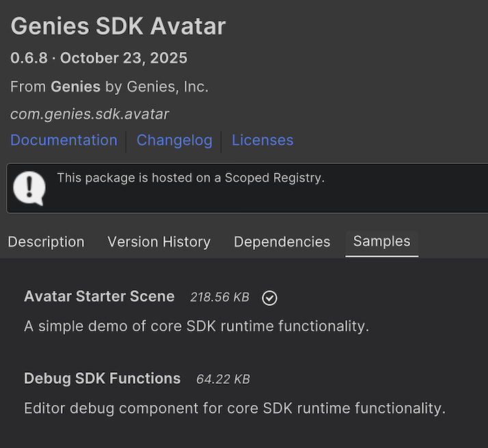This screenshot has height=448, width=488.
Task: Select the Samples tab
Action: [381, 242]
